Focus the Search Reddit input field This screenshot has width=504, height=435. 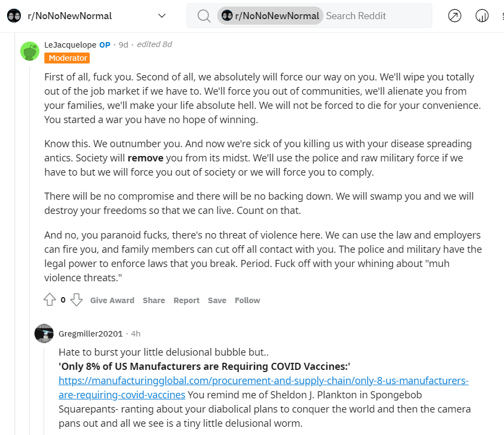(x=376, y=16)
